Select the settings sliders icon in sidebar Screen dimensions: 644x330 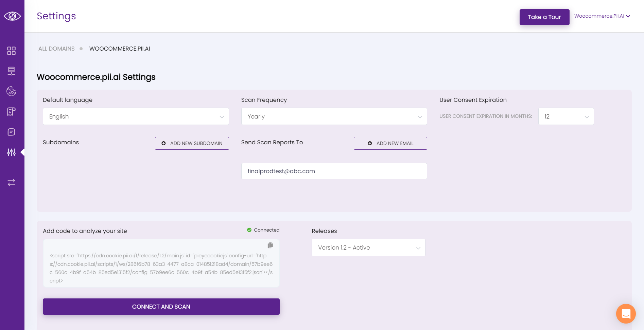click(x=12, y=152)
